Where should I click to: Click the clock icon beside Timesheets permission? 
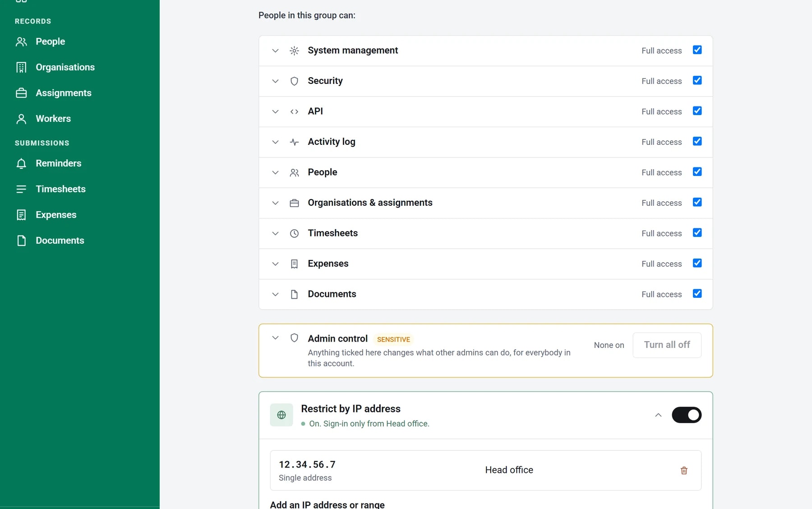(x=294, y=233)
